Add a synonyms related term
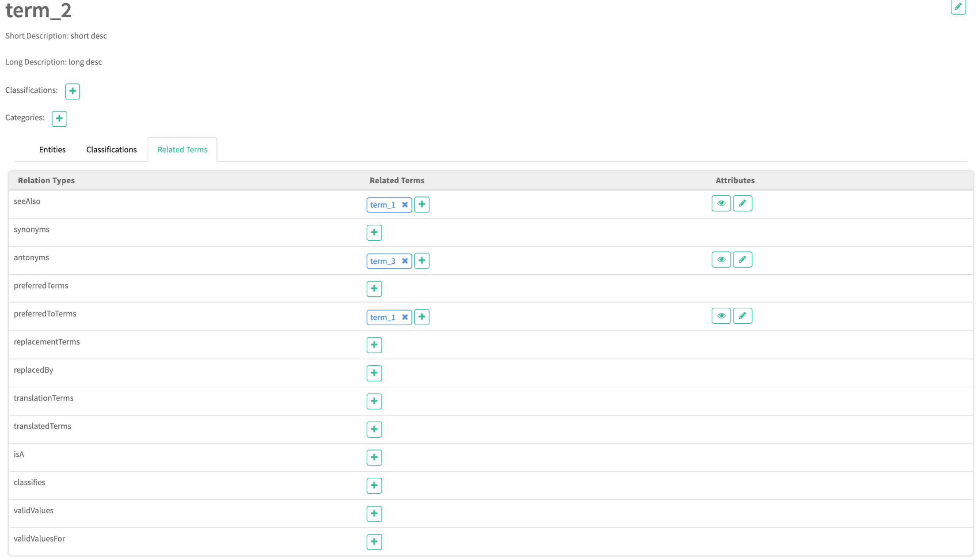Viewport: 979px width, 560px height. tap(374, 232)
